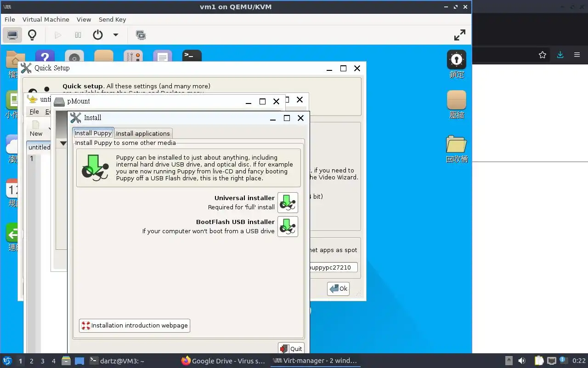Open the host start menu in taskbar
Screen dimensions: 588x368
coord(7,361)
